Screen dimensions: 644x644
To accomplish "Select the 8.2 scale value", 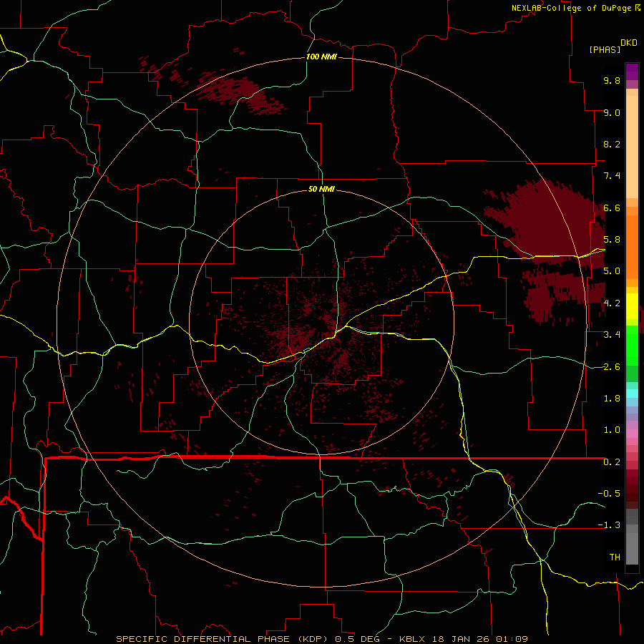I will (612, 144).
